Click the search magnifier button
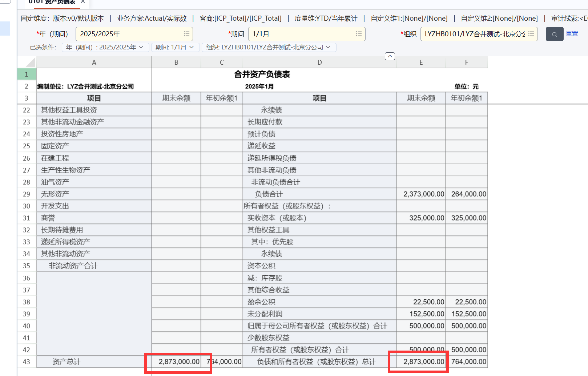588x376 pixels. coord(554,34)
